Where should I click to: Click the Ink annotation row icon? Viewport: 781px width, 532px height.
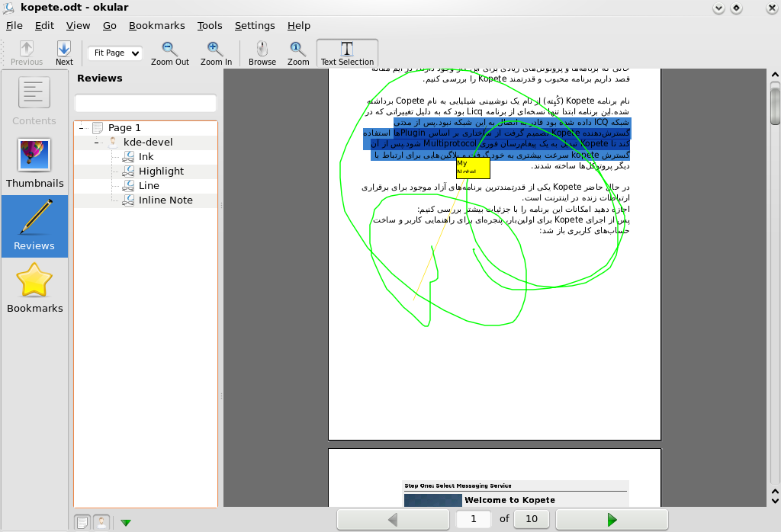tap(128, 157)
